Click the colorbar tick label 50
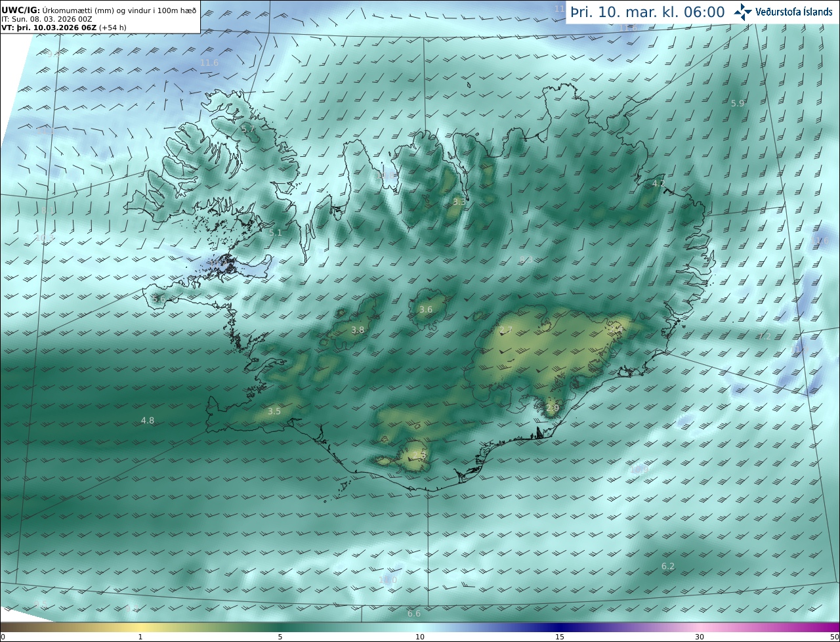Viewport: 840px width, 642px height. (835, 637)
